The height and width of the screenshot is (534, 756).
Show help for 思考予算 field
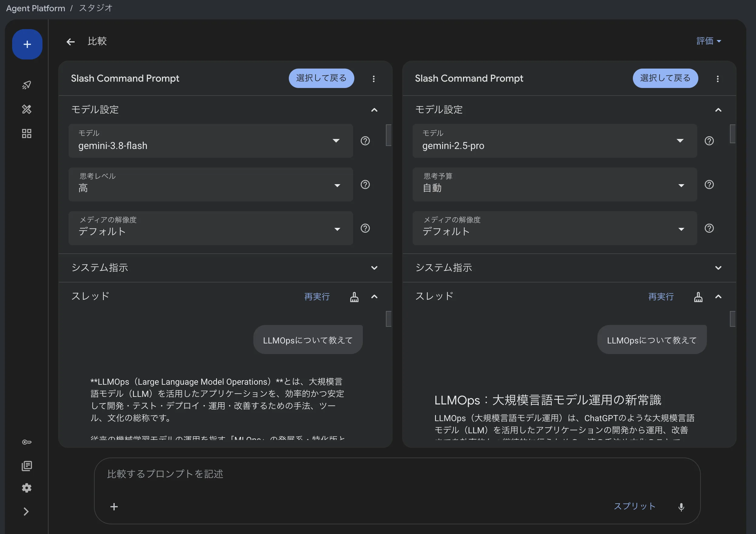pyautogui.click(x=709, y=184)
